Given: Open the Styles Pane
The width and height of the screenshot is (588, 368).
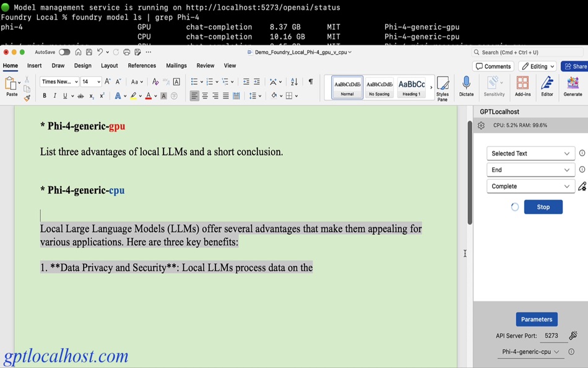Looking at the screenshot, I should (443, 89).
